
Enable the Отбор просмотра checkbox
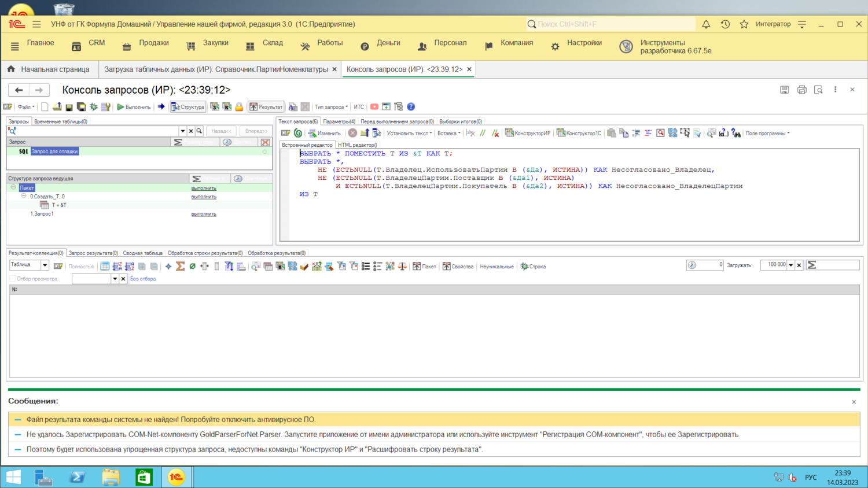pyautogui.click(x=13, y=279)
